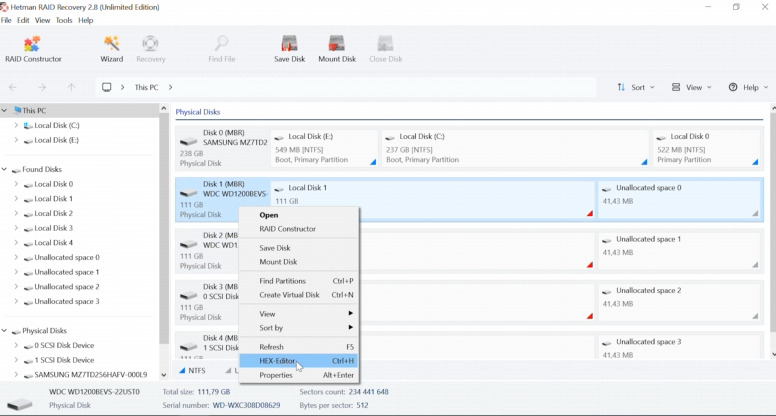This screenshot has width=776, height=416.
Task: Open the File menu
Action: (6, 20)
